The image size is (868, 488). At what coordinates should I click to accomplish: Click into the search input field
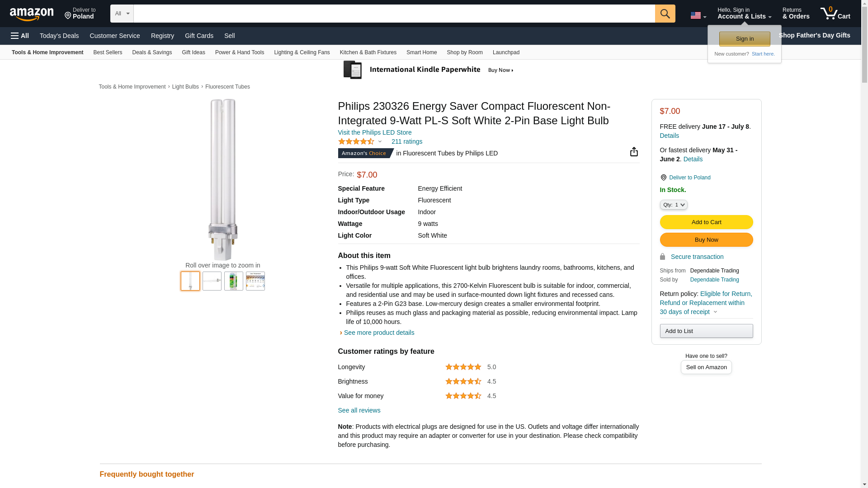point(393,14)
